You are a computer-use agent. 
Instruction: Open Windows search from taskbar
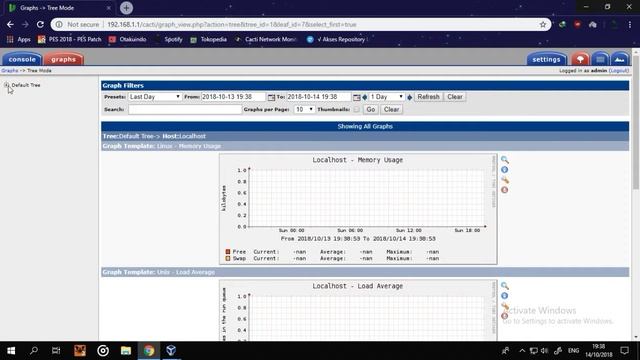point(34,351)
